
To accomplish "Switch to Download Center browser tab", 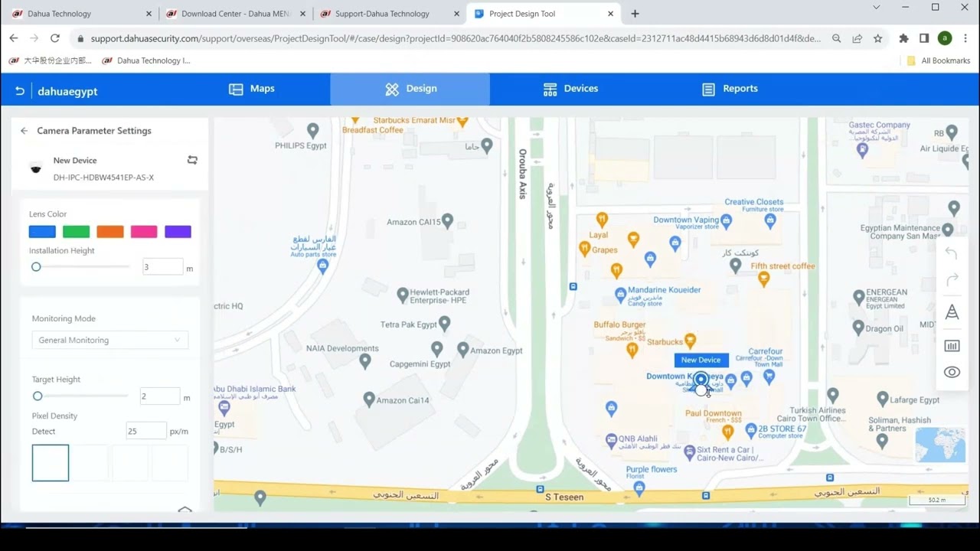I will 237,14.
